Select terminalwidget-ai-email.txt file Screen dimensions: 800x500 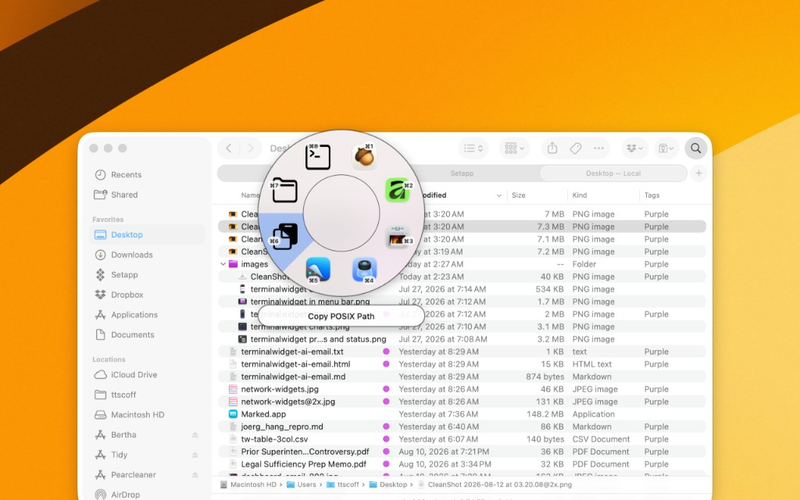462,352
